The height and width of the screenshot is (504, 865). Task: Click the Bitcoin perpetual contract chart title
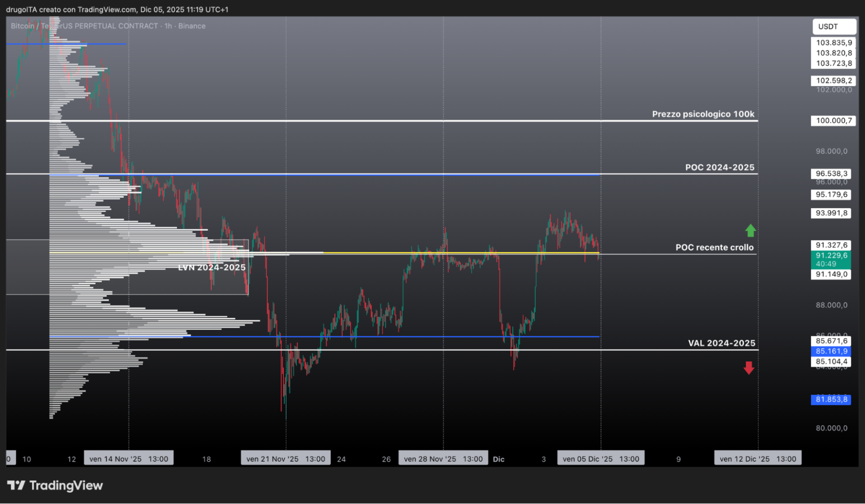coord(108,26)
